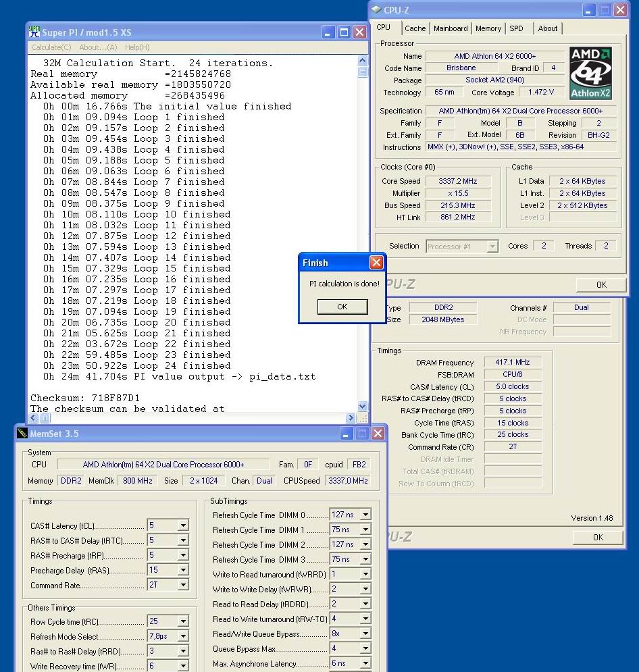
Task: Click OK in the CPU-Z memory window behind
Action: (598, 538)
